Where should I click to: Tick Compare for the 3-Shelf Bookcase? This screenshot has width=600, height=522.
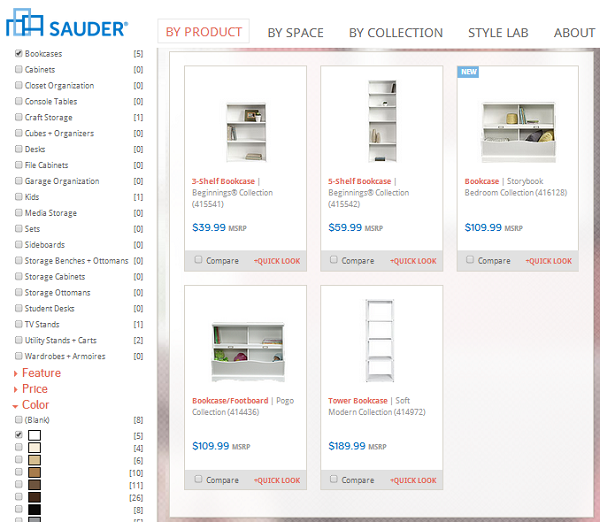[198, 260]
